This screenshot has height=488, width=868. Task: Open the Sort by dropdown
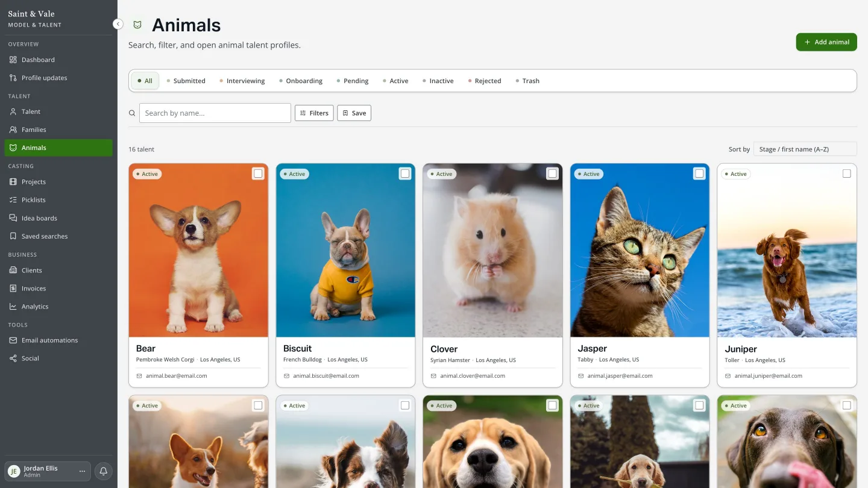[805, 149]
